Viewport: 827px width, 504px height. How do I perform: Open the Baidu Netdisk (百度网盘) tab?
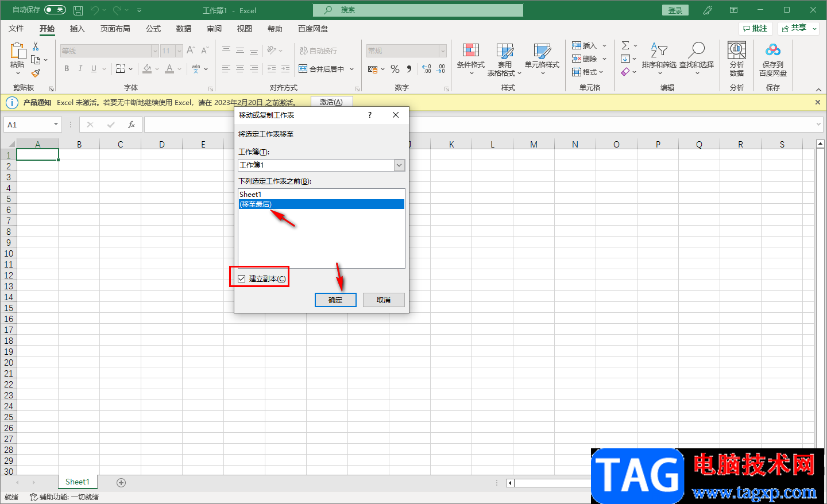tap(313, 29)
